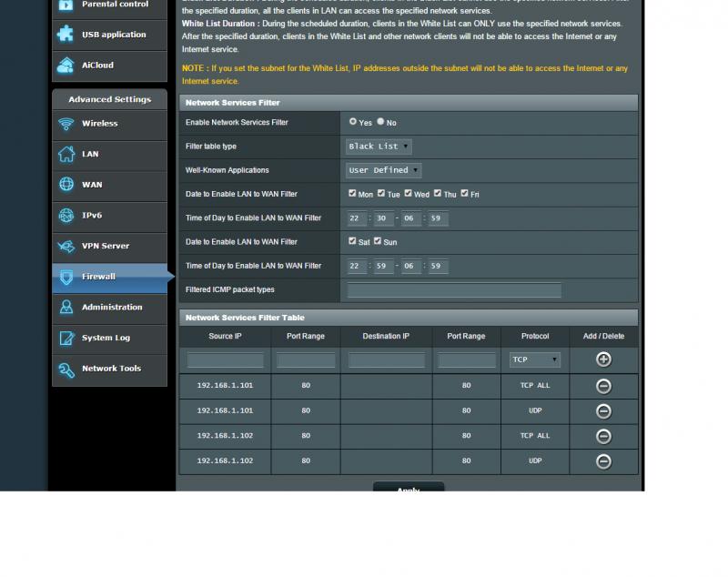Viewport: 728px width, 577px height.
Task: Open the Administration menu
Action: 109,308
